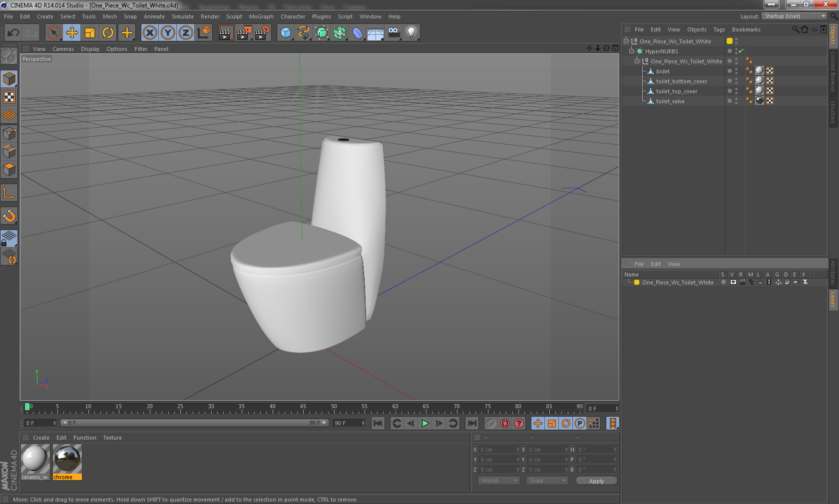
Task: Open the MoGraph menu
Action: tap(261, 16)
